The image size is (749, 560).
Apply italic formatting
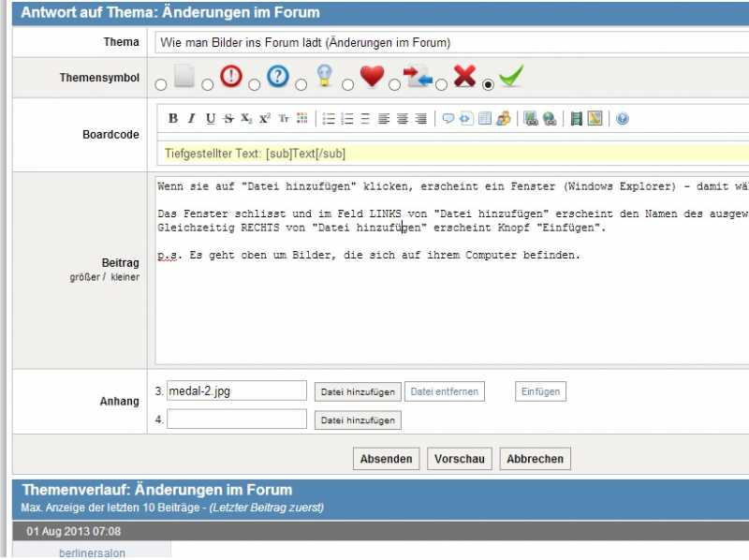[x=191, y=119]
